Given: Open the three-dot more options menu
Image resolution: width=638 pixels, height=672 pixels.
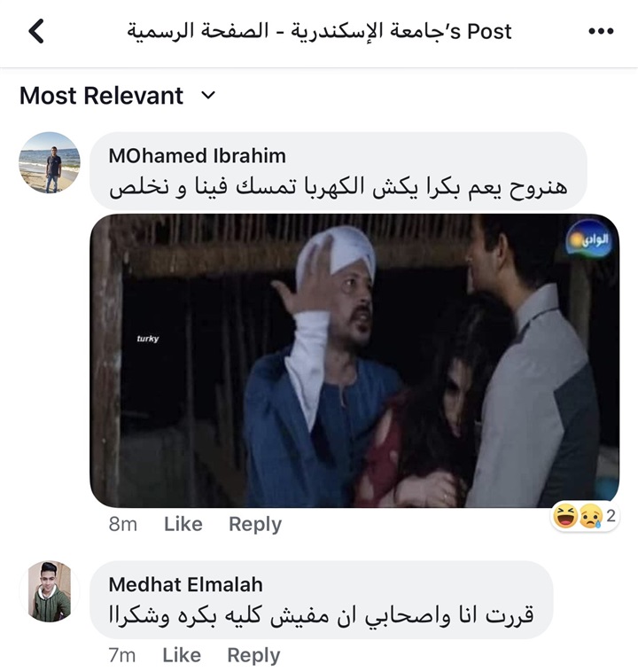Looking at the screenshot, I should point(601,32).
